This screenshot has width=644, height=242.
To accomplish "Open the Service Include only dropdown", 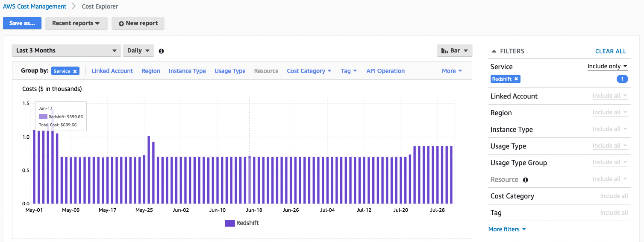I will [x=607, y=66].
